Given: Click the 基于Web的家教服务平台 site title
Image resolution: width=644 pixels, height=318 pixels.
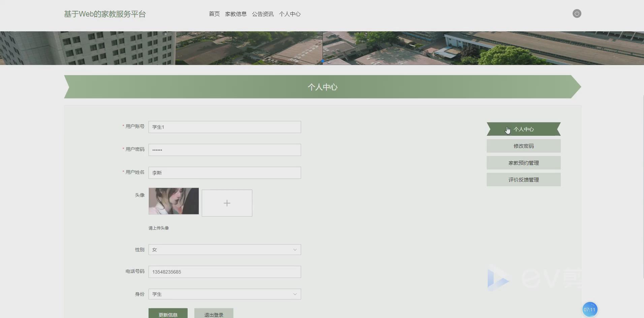Looking at the screenshot, I should [x=105, y=14].
